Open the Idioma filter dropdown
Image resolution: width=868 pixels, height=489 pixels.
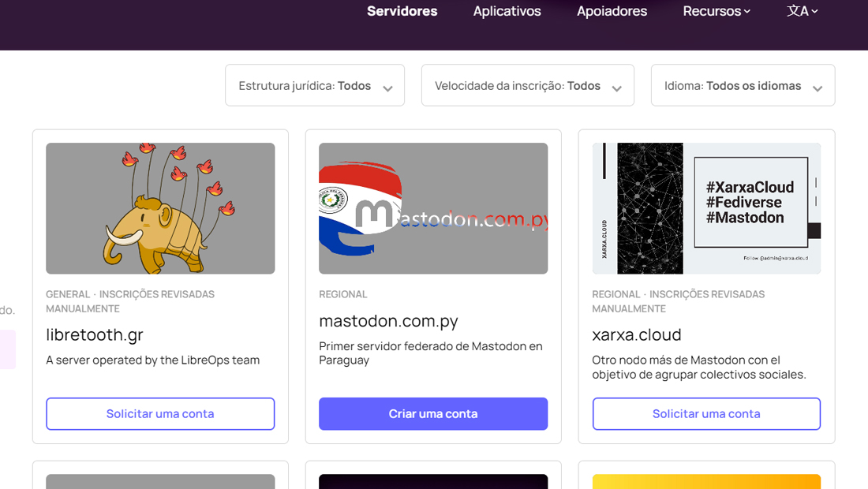pyautogui.click(x=743, y=85)
